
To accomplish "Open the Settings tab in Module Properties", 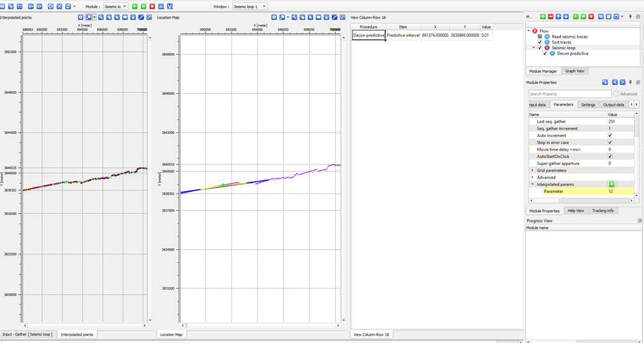I will click(x=588, y=105).
